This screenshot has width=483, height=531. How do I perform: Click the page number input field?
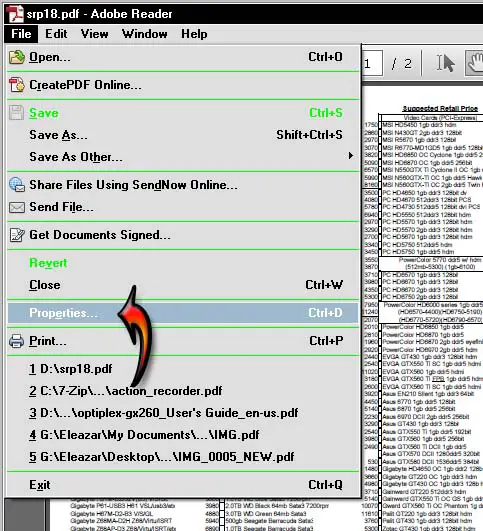pyautogui.click(x=373, y=63)
